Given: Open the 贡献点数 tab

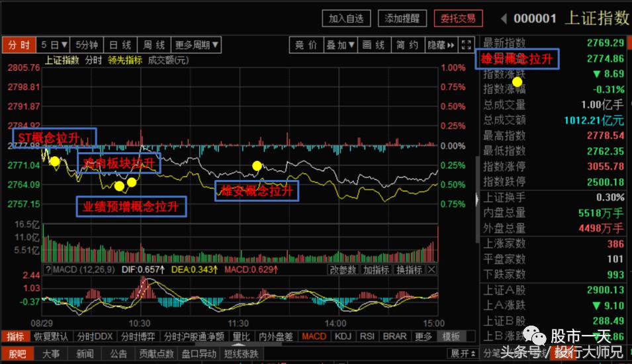Looking at the screenshot, I should pos(156,354).
